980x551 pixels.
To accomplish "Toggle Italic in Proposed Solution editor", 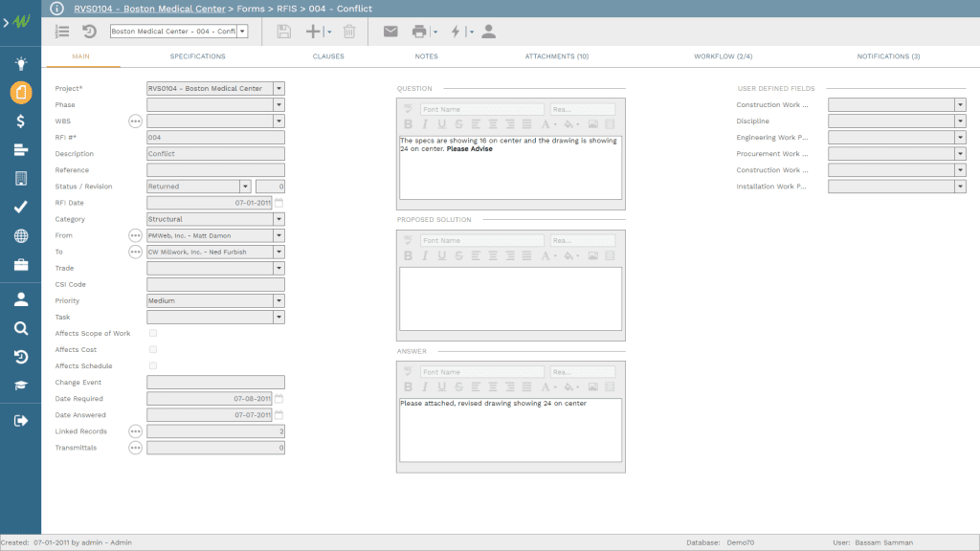I will coord(425,255).
